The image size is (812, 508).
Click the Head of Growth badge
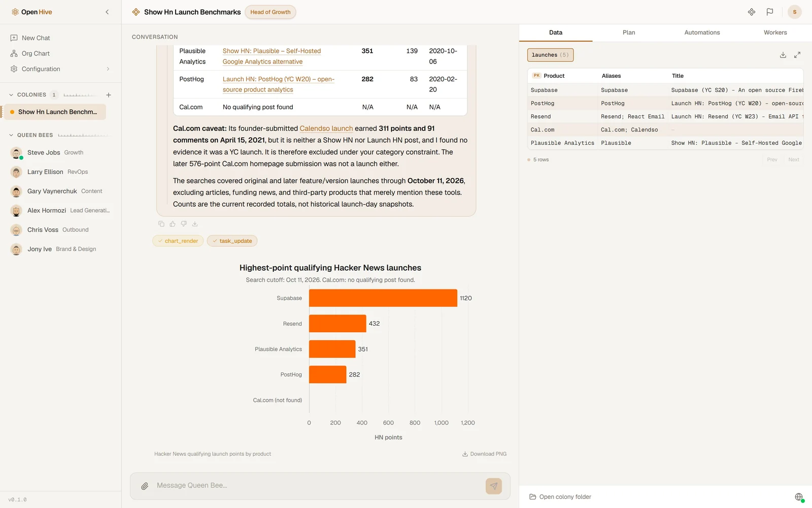(x=270, y=12)
